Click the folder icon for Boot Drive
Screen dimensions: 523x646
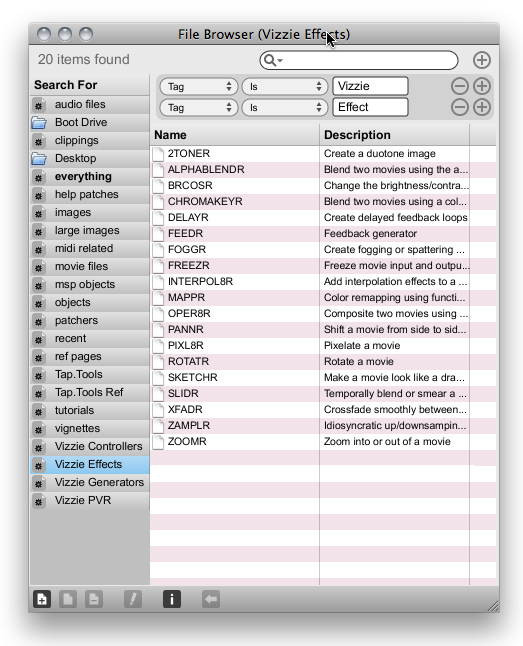point(39,123)
